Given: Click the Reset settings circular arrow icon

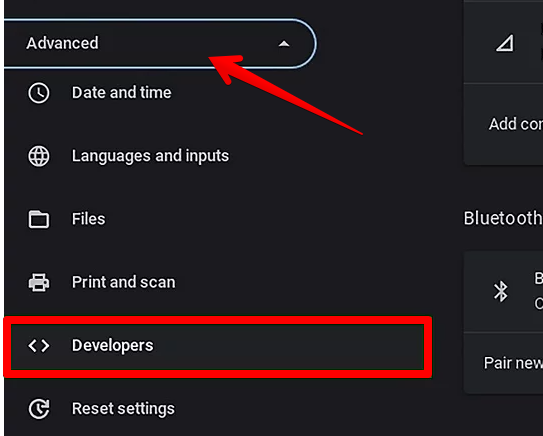Looking at the screenshot, I should pyautogui.click(x=38, y=409).
